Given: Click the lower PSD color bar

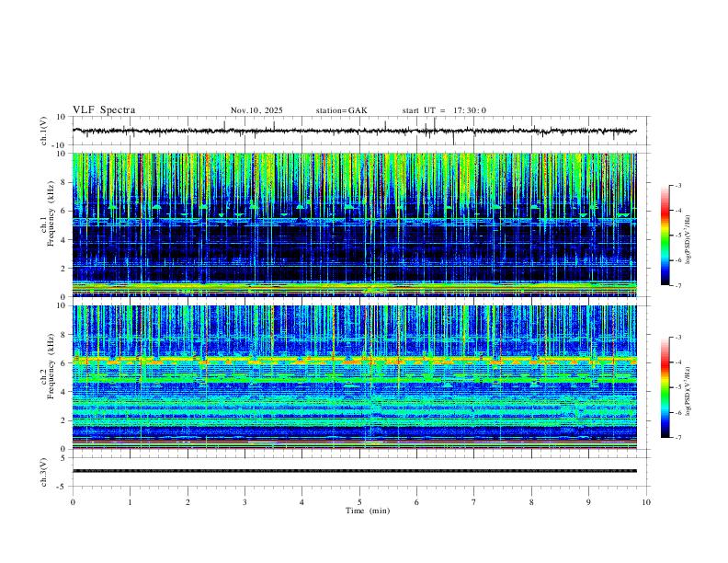Looking at the screenshot, I should [665, 387].
